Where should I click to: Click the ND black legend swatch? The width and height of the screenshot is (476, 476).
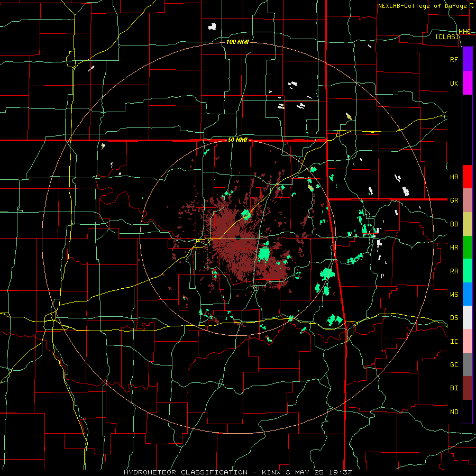(467, 411)
